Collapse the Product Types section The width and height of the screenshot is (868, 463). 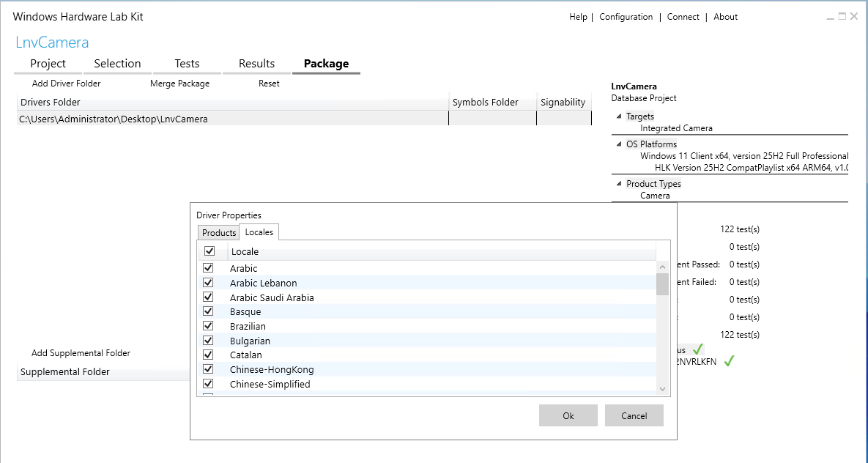click(x=619, y=184)
